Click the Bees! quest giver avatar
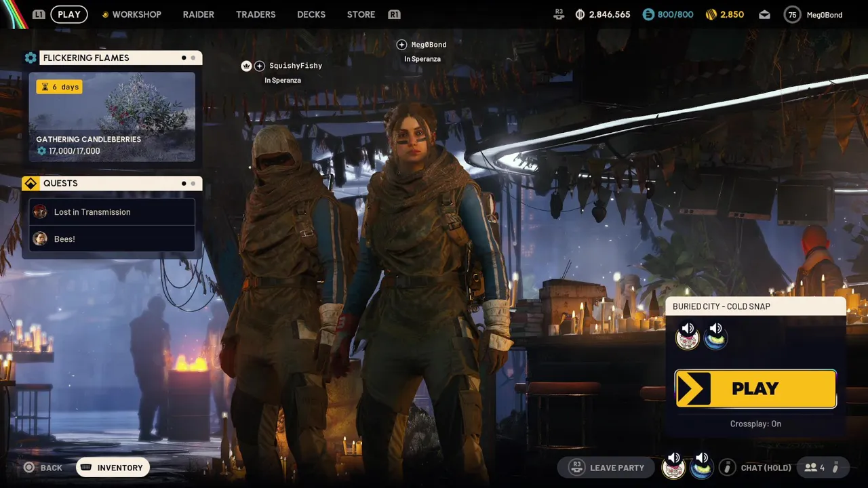 click(x=40, y=239)
